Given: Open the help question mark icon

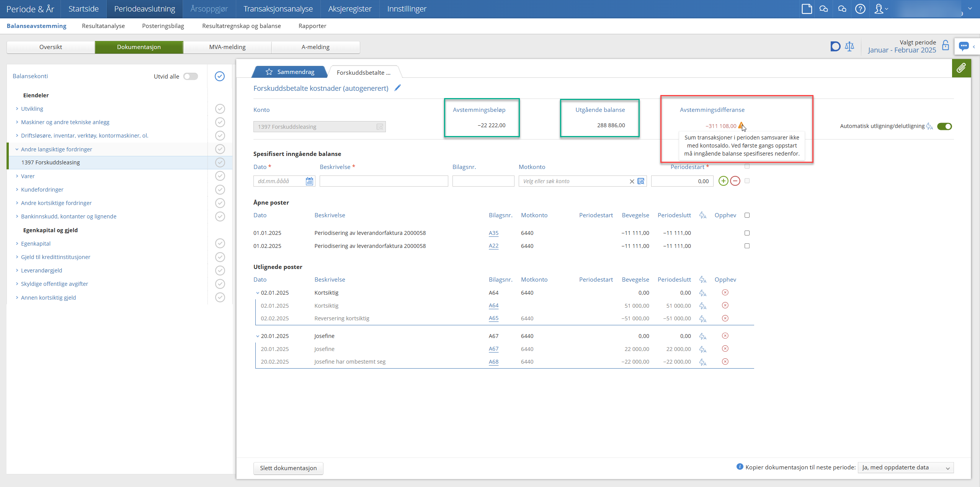Looking at the screenshot, I should point(860,9).
